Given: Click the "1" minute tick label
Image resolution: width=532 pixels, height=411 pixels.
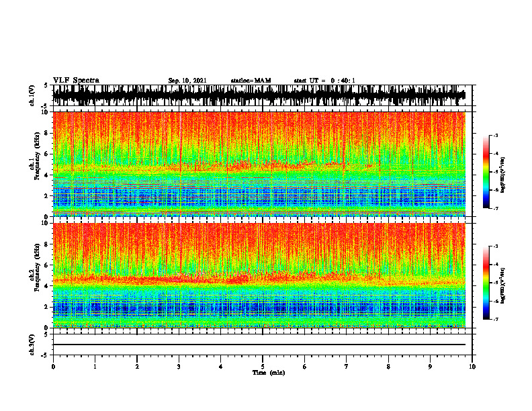Looking at the screenshot, I should coord(95,367).
